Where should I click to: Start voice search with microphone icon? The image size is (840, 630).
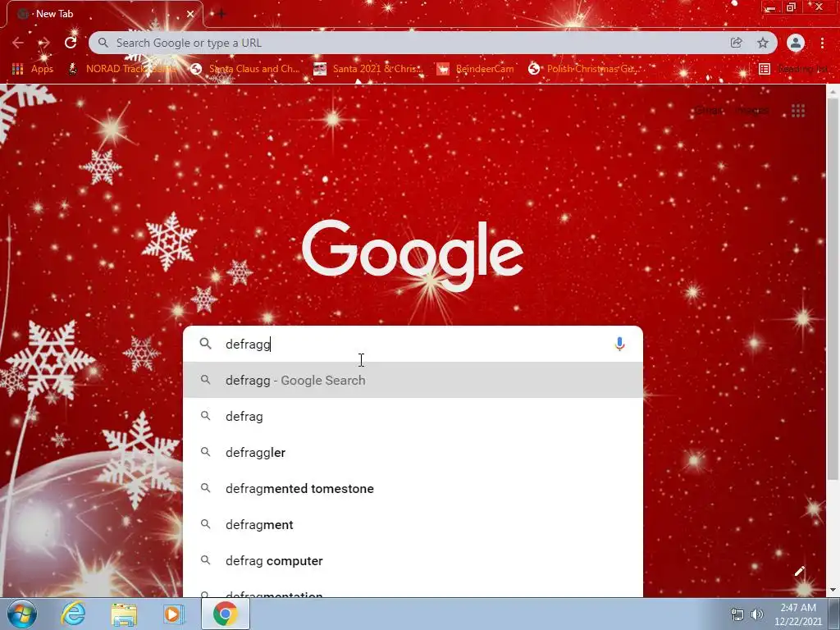click(x=619, y=344)
